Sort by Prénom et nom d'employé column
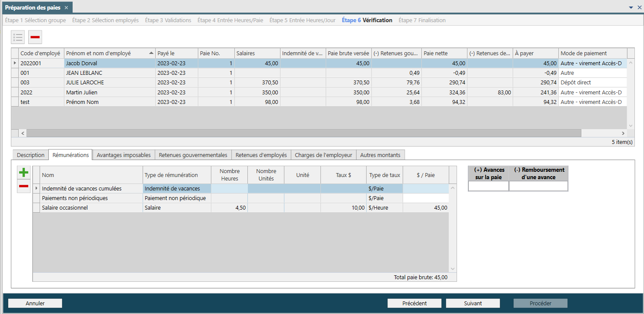 110,53
